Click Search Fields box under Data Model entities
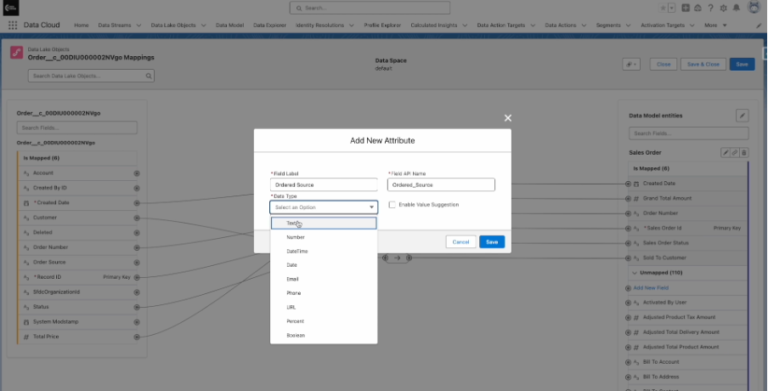 click(688, 133)
